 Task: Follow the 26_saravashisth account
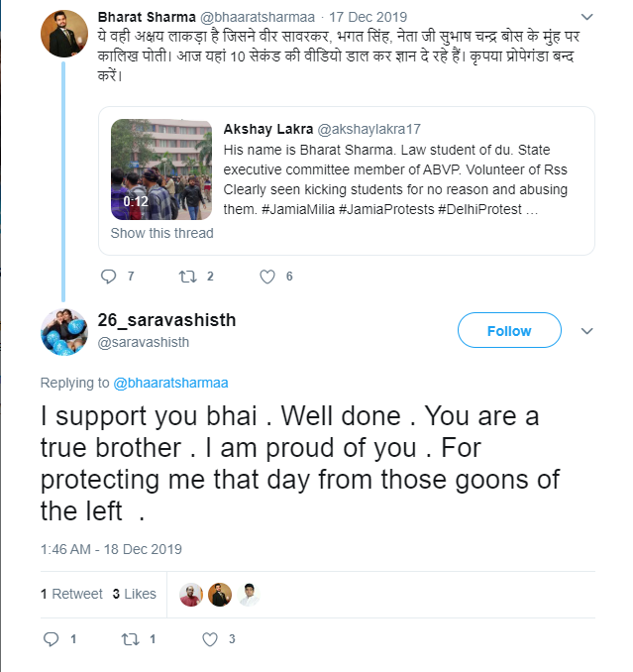point(509,330)
